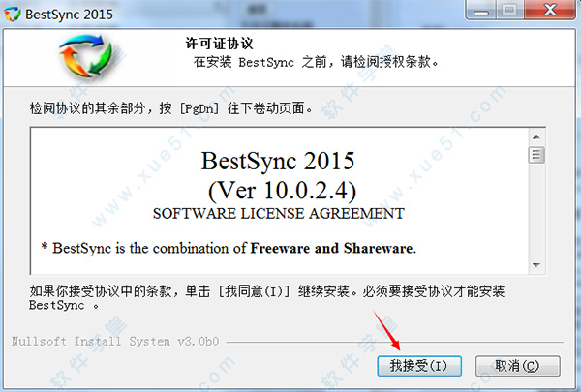Click the BestSync logo in header

(85, 61)
